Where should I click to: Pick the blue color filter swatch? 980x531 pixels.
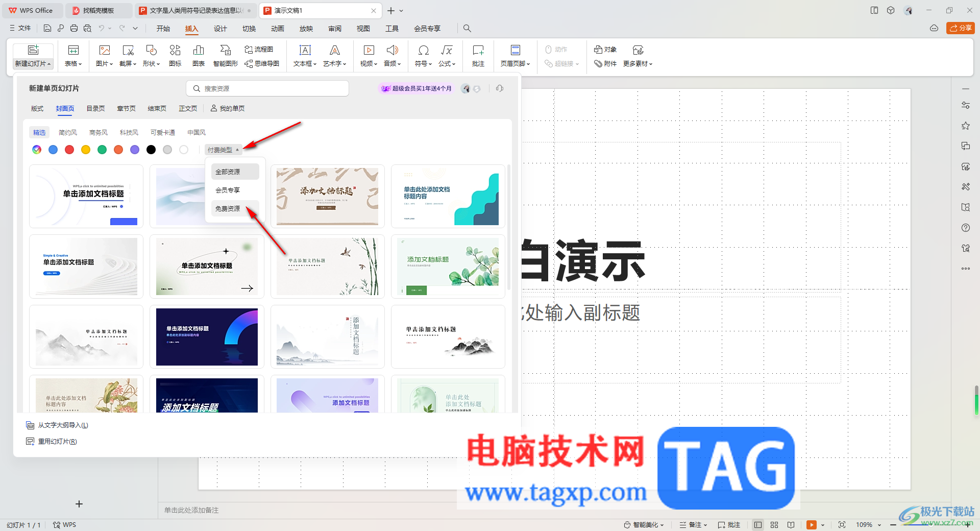point(53,150)
